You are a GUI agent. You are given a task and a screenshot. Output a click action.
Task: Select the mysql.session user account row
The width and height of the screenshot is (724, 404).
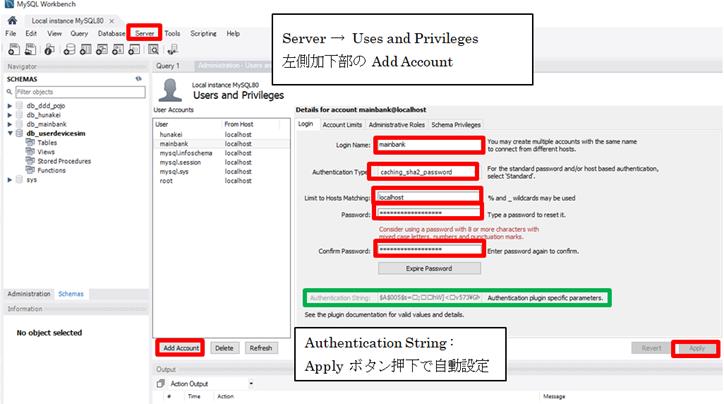[222, 162]
